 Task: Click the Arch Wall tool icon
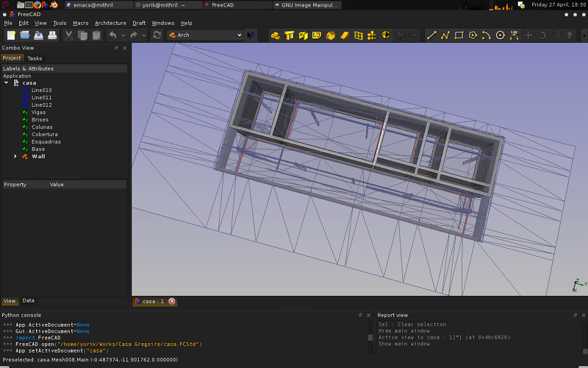(276, 35)
